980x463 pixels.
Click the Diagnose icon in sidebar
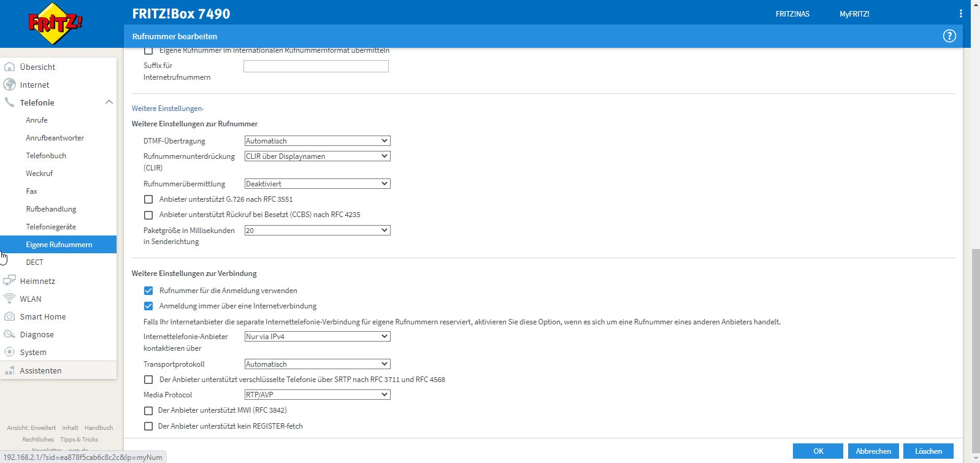click(9, 334)
